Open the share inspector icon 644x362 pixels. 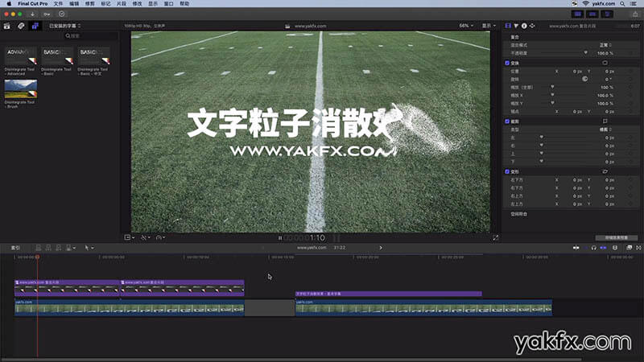click(532, 26)
